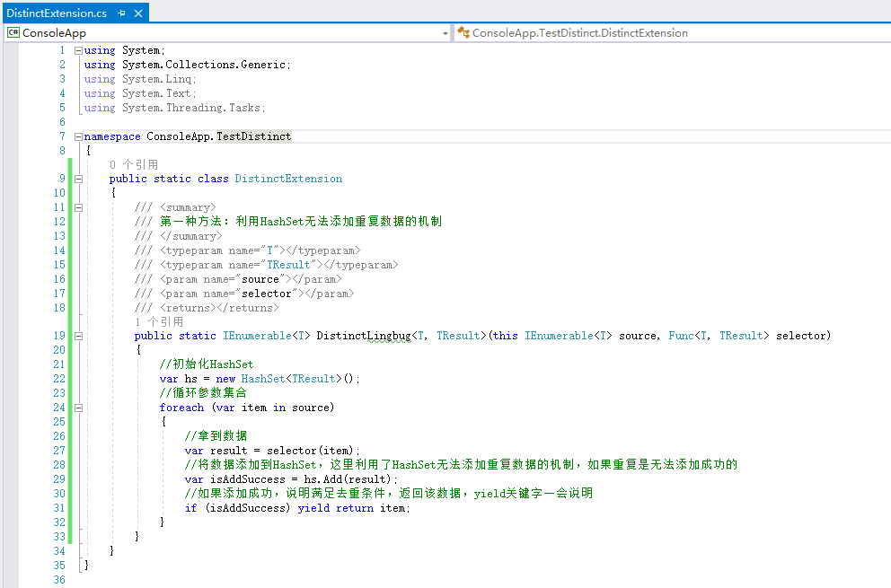Collapse the DistinctExtension class block
The width and height of the screenshot is (891, 588).
pos(78,179)
